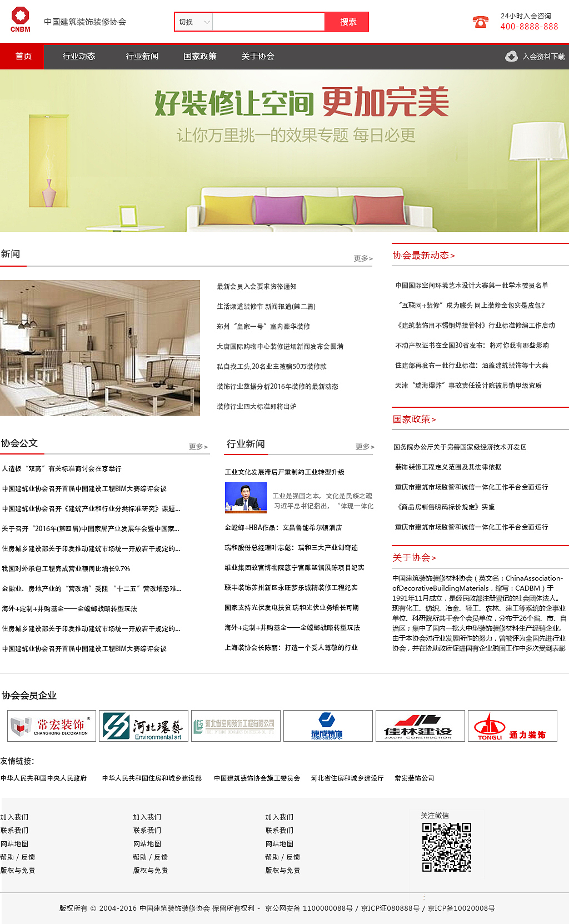Open notice 我国对外承包工程完成营业额同比增长9.7%
Image resolution: width=569 pixels, height=924 pixels.
(66, 569)
